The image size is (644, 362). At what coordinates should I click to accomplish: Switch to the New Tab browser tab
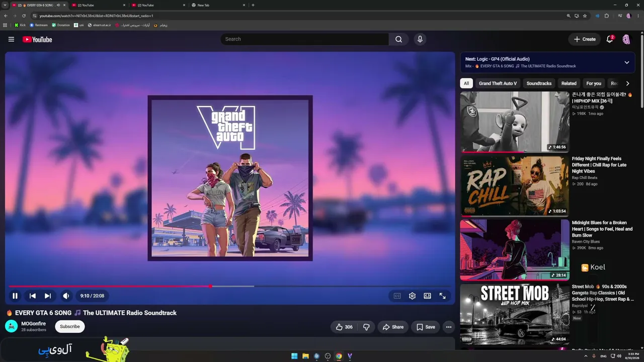(x=219, y=5)
